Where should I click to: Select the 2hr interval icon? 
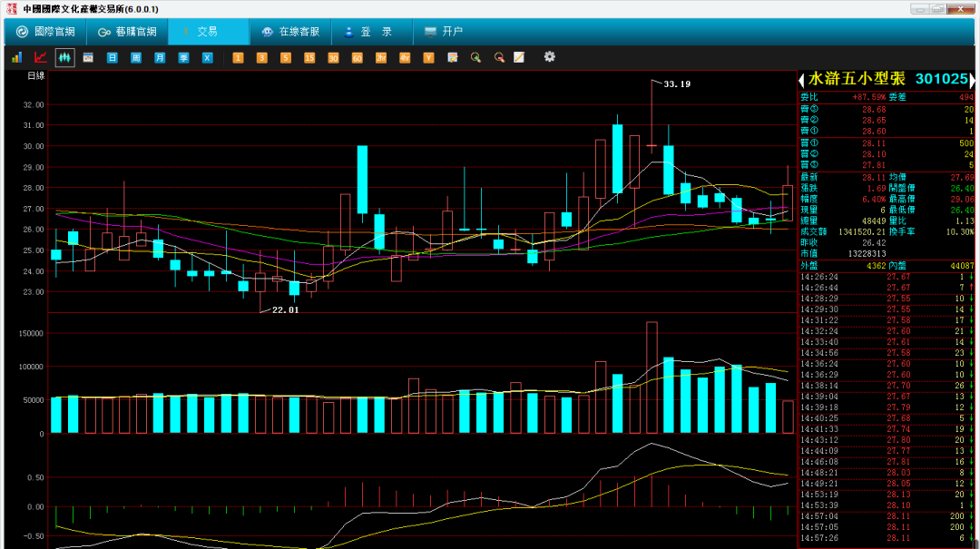click(380, 57)
